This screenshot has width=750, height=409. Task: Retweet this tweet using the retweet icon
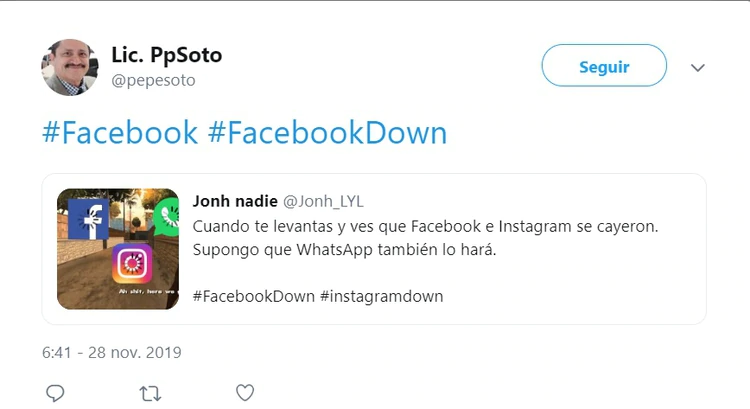[151, 393]
